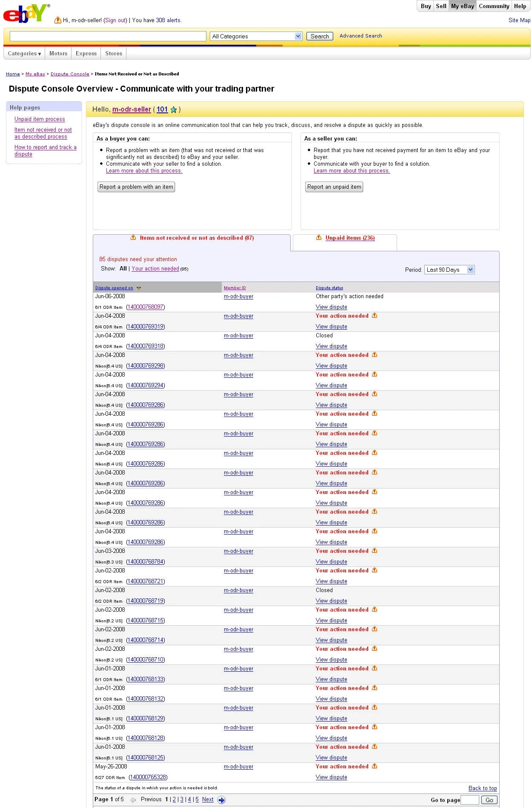Click warning icon for item 140000765328
532x808 pixels.
375,766
